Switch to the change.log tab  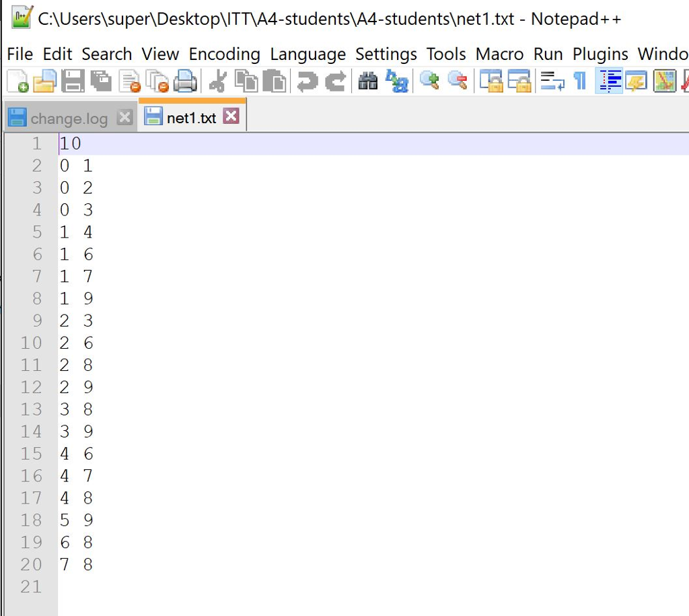67,117
